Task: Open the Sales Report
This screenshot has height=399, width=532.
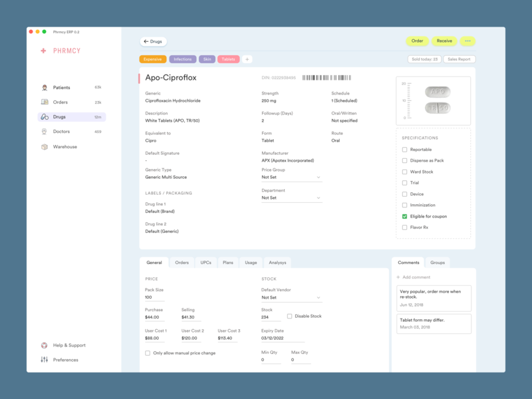Action: point(458,59)
